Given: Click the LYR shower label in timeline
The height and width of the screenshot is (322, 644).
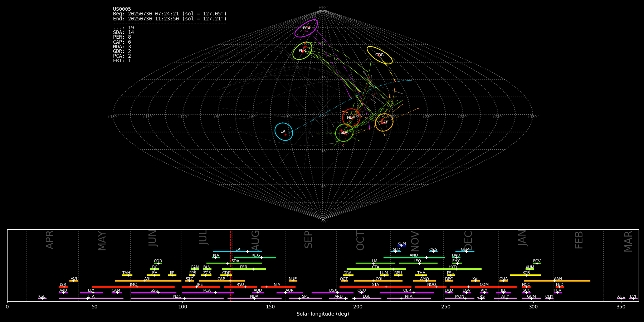Looking at the screenshot, I should (x=63, y=285).
